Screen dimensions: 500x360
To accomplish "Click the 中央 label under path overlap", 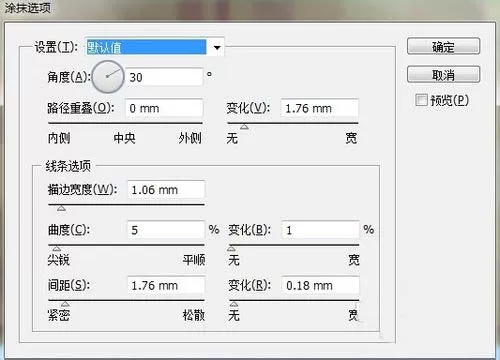I will coord(124,138).
